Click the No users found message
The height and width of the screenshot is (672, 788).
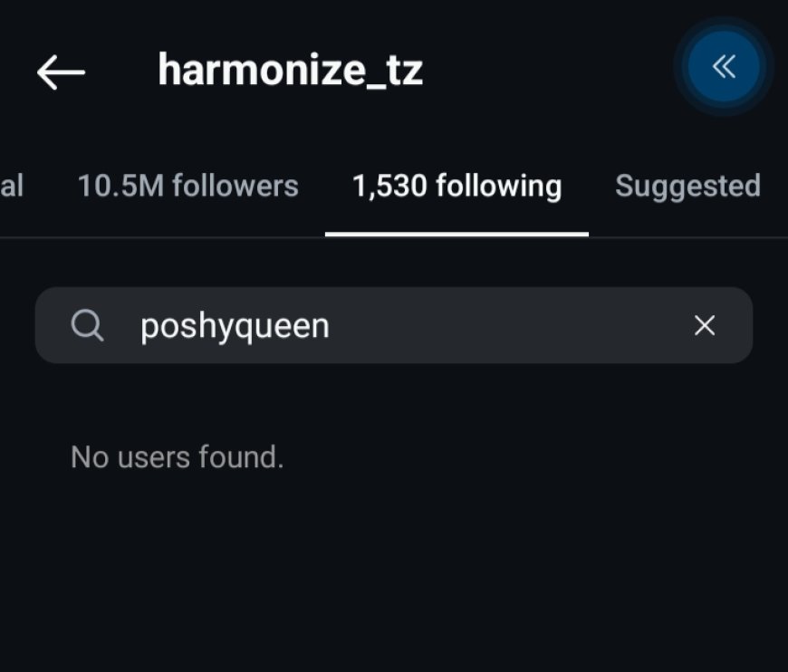tap(178, 457)
